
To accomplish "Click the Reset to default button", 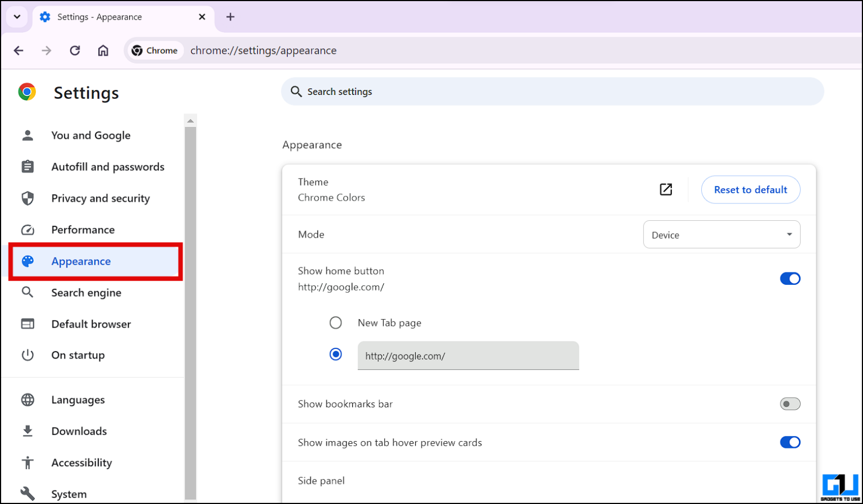I will 750,189.
